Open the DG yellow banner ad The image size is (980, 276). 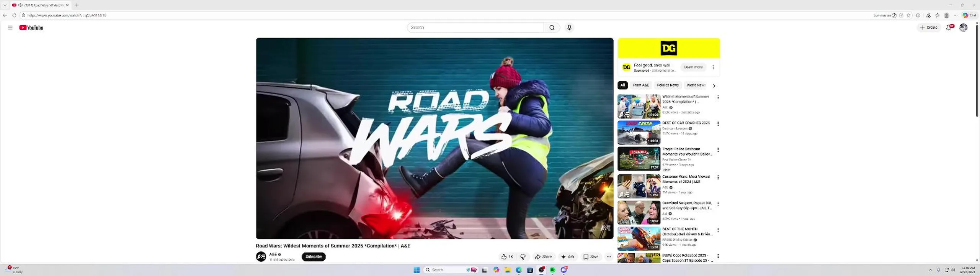(x=669, y=48)
